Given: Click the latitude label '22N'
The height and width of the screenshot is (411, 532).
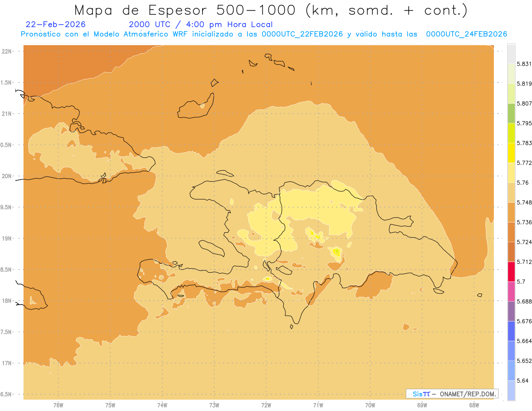Looking at the screenshot, I should (8, 51).
